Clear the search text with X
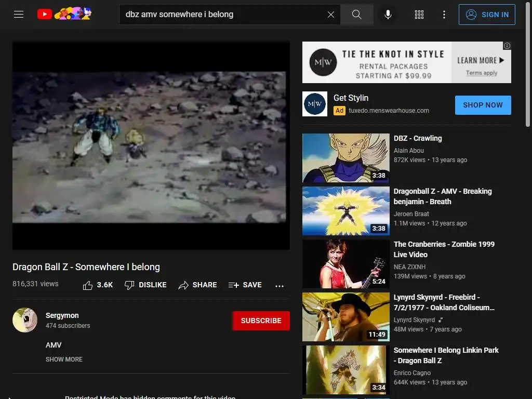 click(x=331, y=14)
